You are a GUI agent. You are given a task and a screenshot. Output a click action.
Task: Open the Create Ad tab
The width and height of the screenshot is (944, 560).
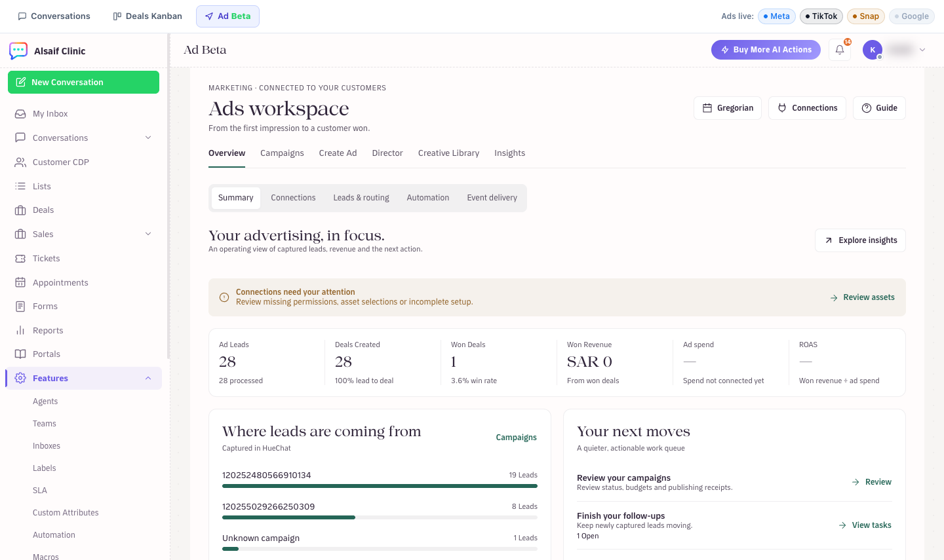[x=338, y=153]
